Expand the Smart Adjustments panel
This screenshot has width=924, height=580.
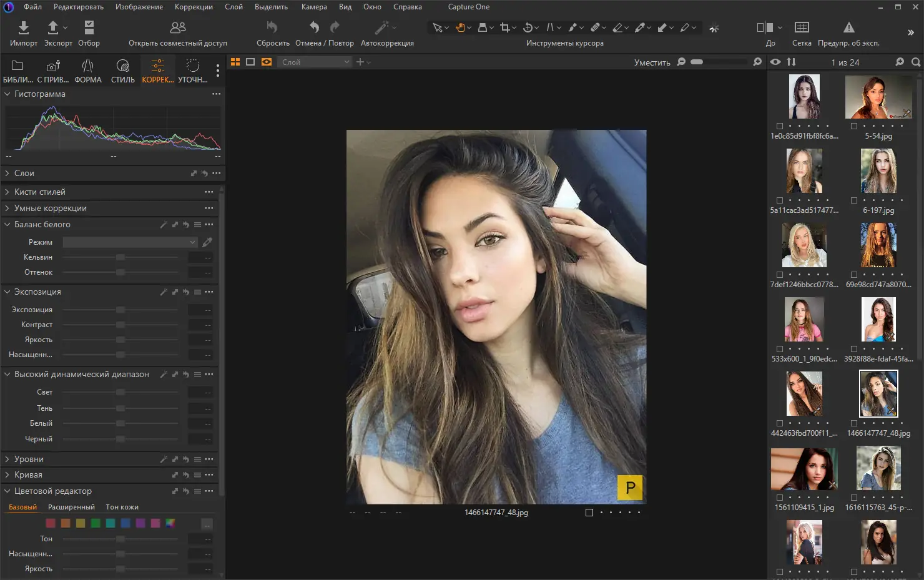click(x=7, y=208)
